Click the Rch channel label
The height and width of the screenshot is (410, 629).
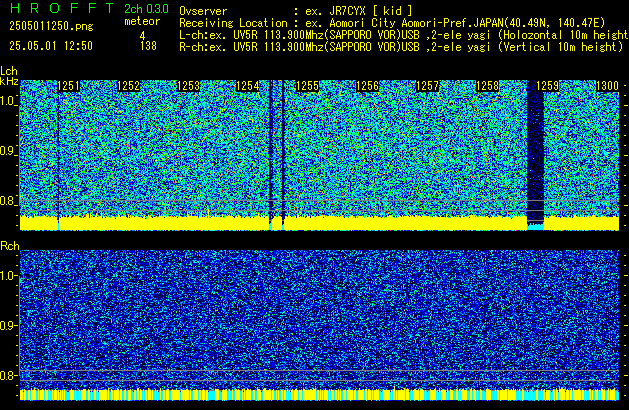pyautogui.click(x=10, y=246)
